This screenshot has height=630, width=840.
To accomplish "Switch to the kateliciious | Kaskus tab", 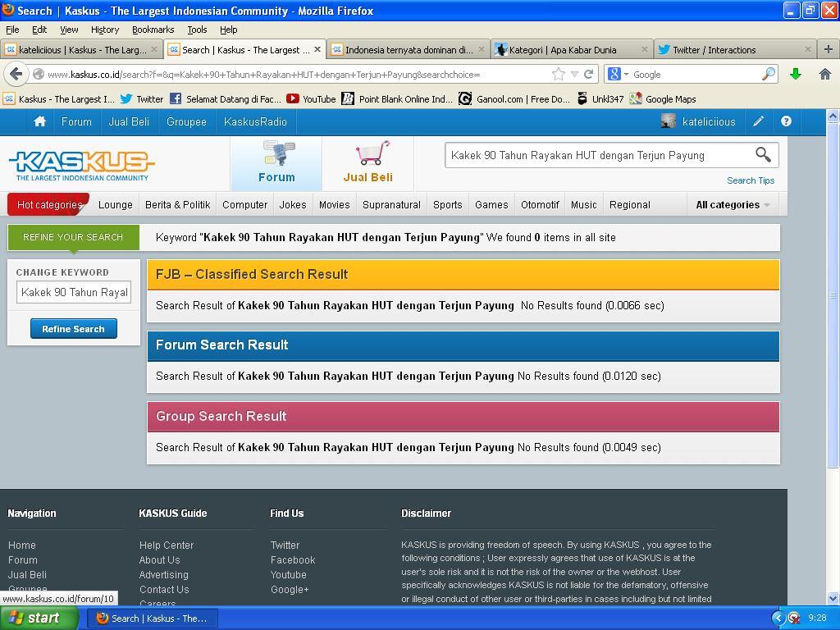I will click(x=81, y=49).
